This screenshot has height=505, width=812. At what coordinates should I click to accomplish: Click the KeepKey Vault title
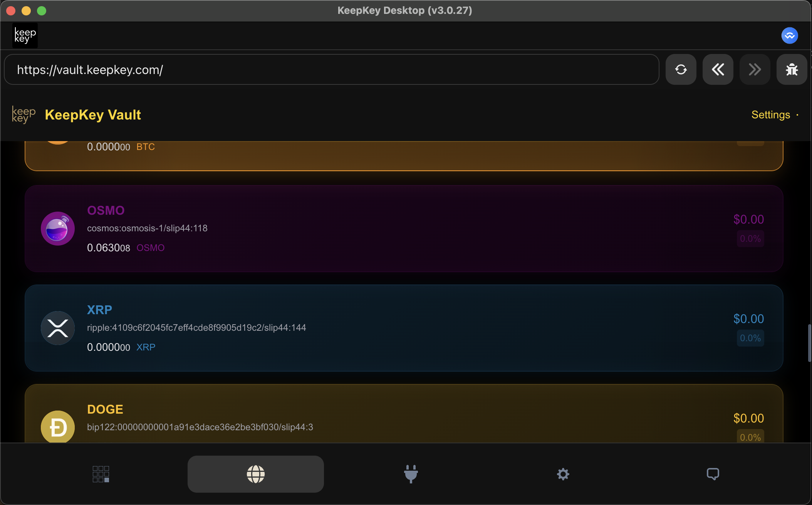click(x=93, y=115)
